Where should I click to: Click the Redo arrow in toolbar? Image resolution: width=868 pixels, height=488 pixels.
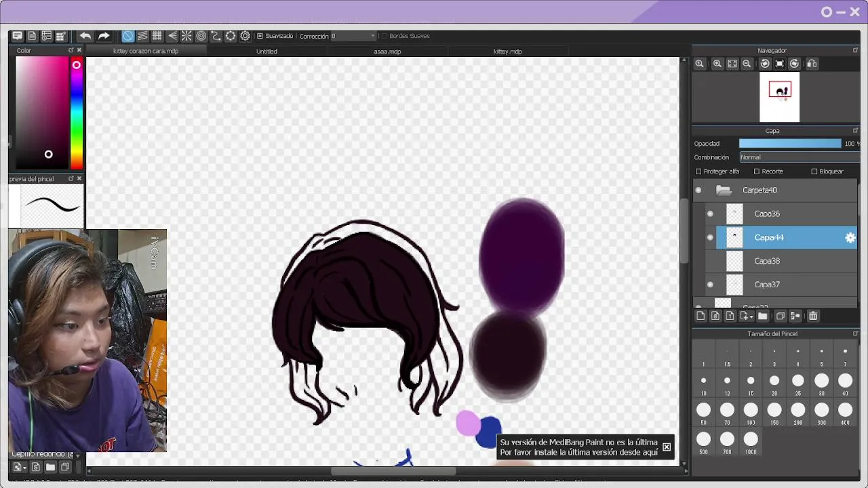point(104,36)
